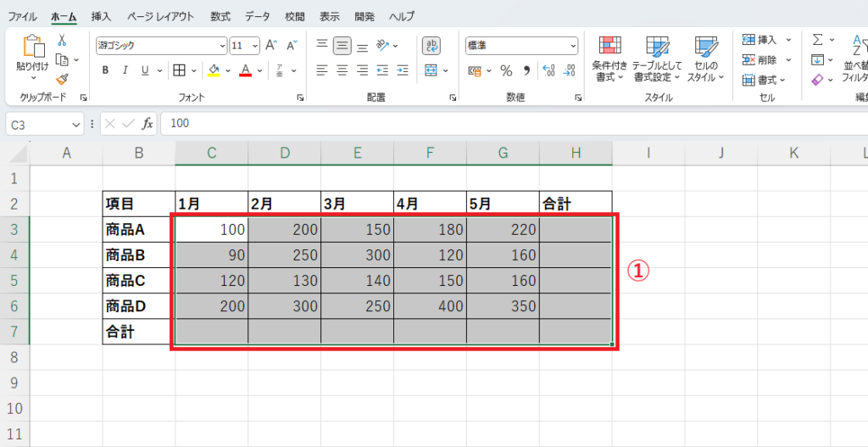The image size is (868, 447).
Task: Decrease font size with the small A icon
Action: (x=292, y=45)
